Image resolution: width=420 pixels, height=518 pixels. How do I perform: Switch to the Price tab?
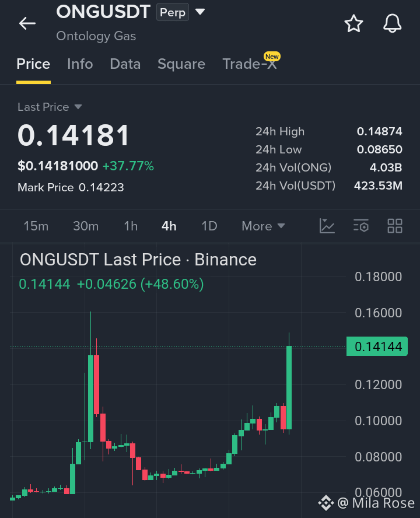coord(33,64)
